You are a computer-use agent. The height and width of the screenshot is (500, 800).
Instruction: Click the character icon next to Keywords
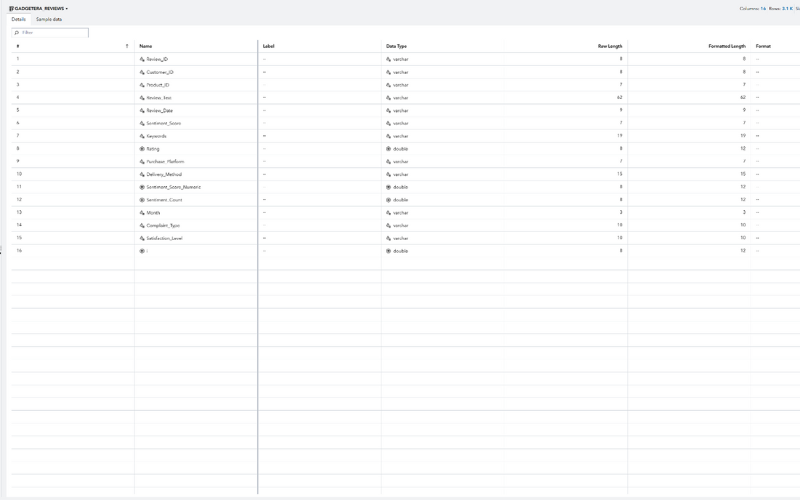(x=142, y=136)
